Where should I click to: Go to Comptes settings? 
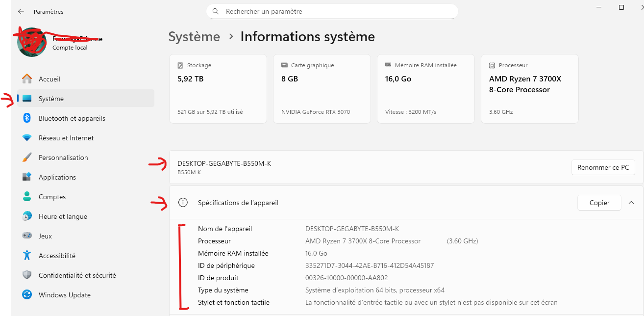click(86, 197)
